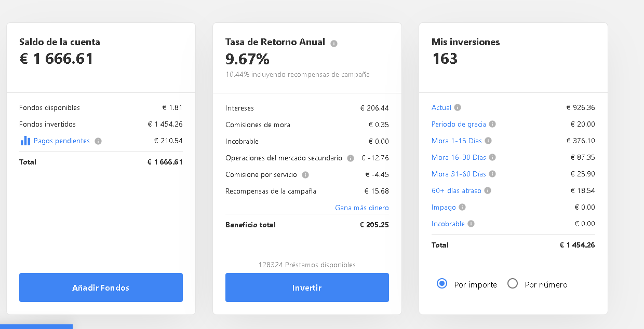This screenshot has height=329, width=644.
Task: Click the 163 investments count
Action: click(445, 59)
